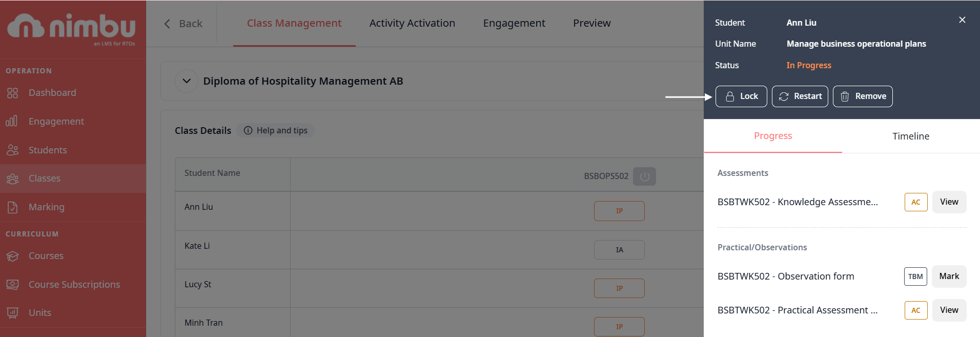
Task: Click the Course Subscriptions icon
Action: [12, 284]
